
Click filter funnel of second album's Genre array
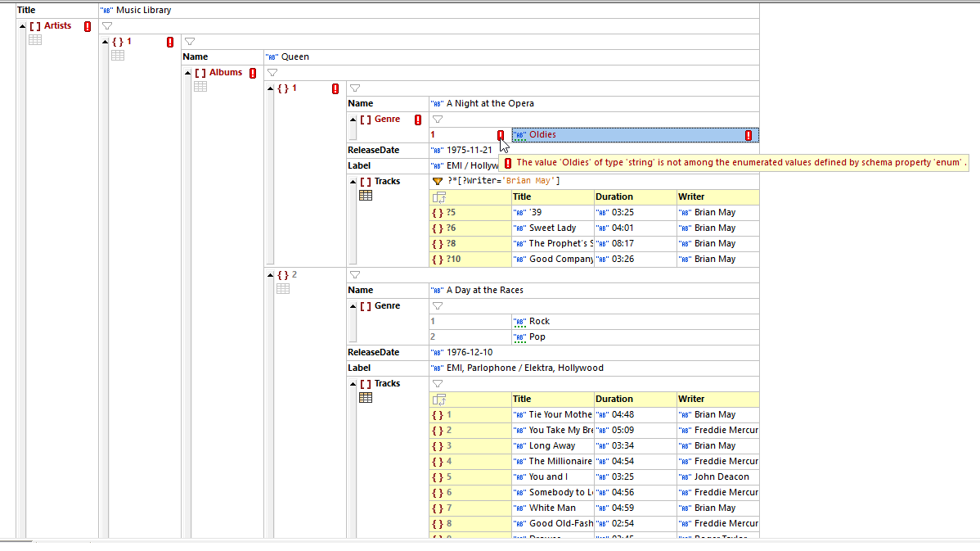click(x=438, y=306)
